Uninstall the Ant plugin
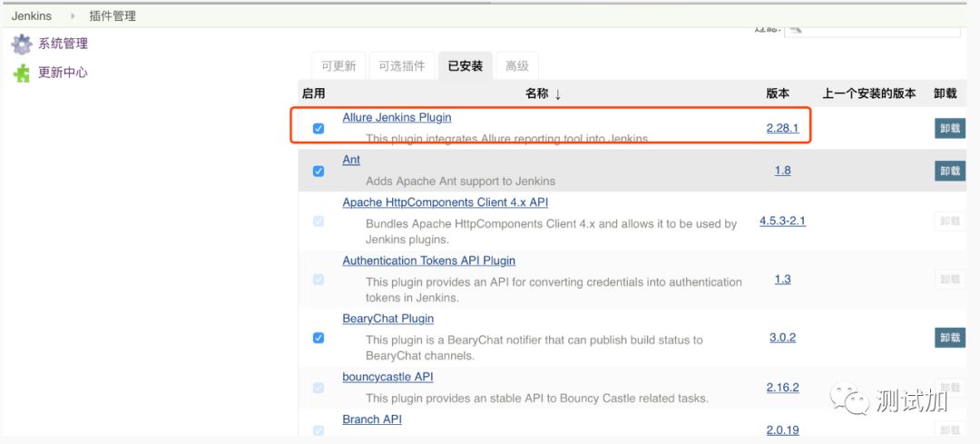This screenshot has height=444, width=980. pos(949,171)
